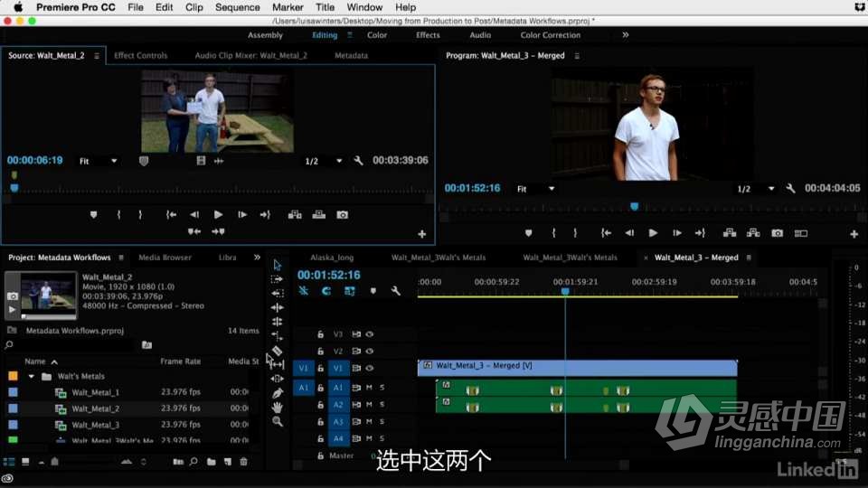Open Program monitor settings wrench
Viewport: 868px width, 488px height.
[790, 189]
